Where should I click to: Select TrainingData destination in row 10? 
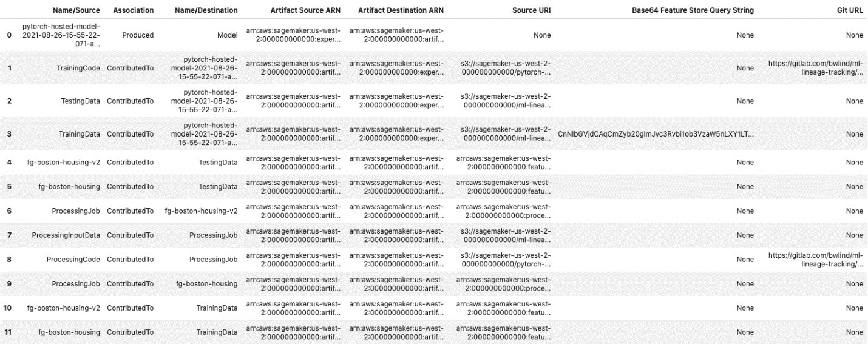[x=217, y=308]
